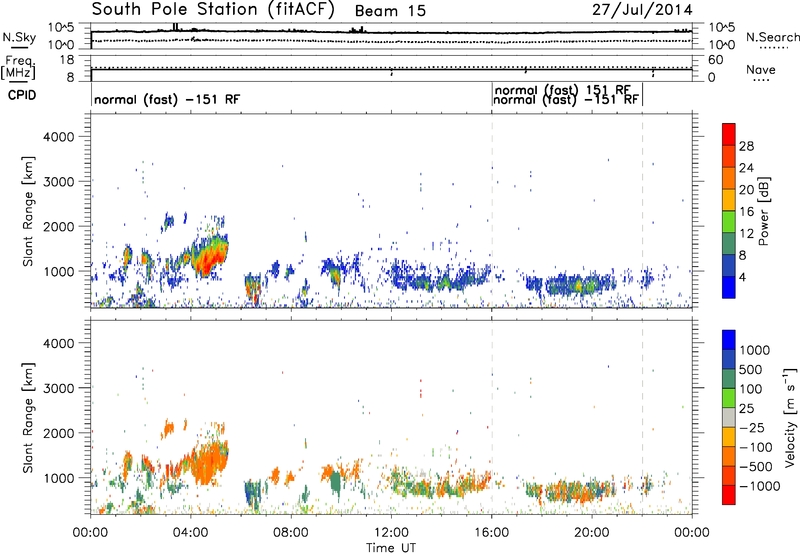Click the 08:00 time axis label
800x554 pixels.
tap(291, 533)
